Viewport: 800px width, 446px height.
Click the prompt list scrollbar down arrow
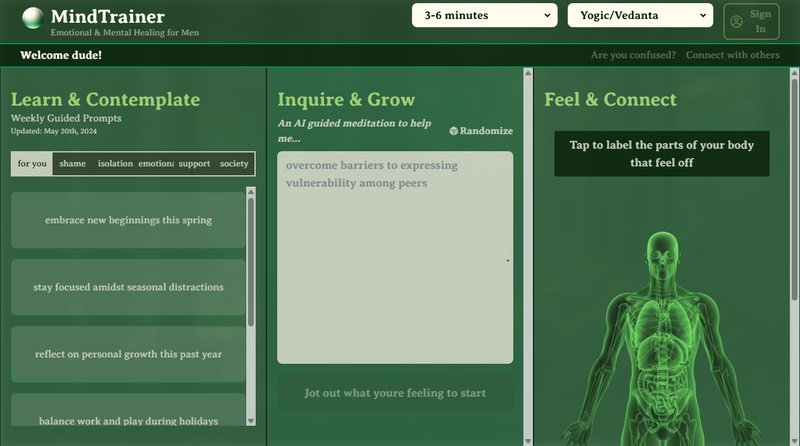pos(251,421)
